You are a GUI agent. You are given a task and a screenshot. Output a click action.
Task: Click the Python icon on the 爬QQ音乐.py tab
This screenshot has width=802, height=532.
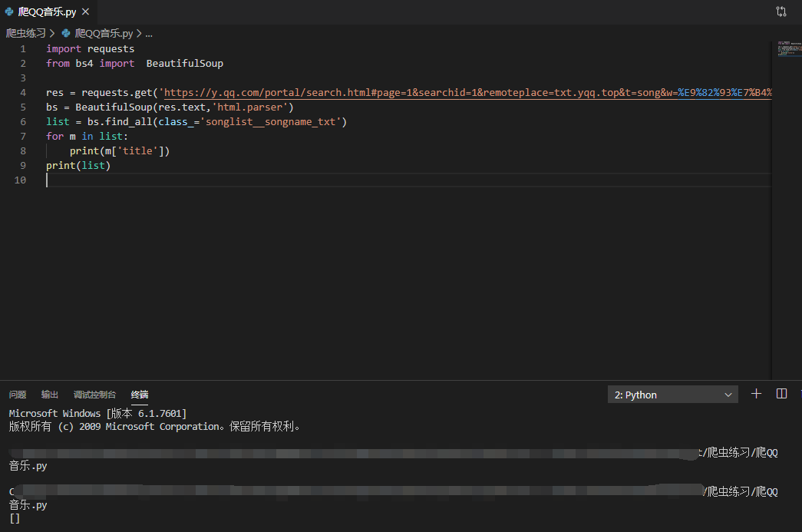click(x=9, y=12)
